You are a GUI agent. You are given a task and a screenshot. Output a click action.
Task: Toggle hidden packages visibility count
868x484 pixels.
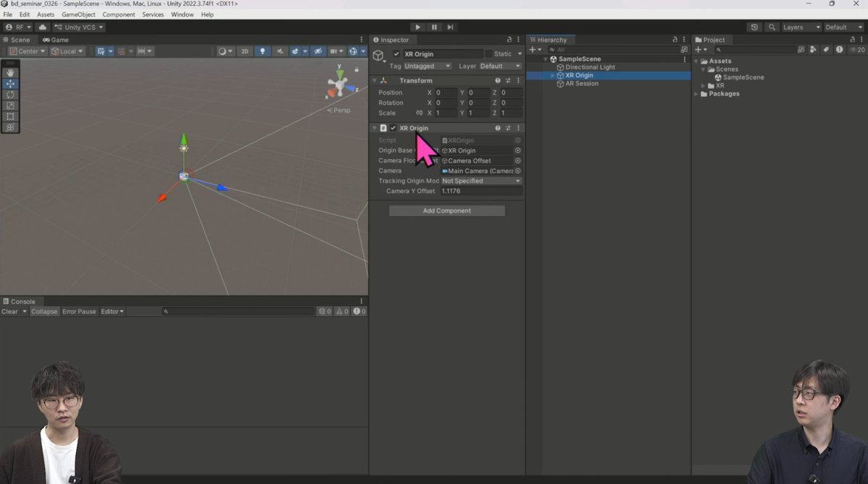tap(857, 50)
